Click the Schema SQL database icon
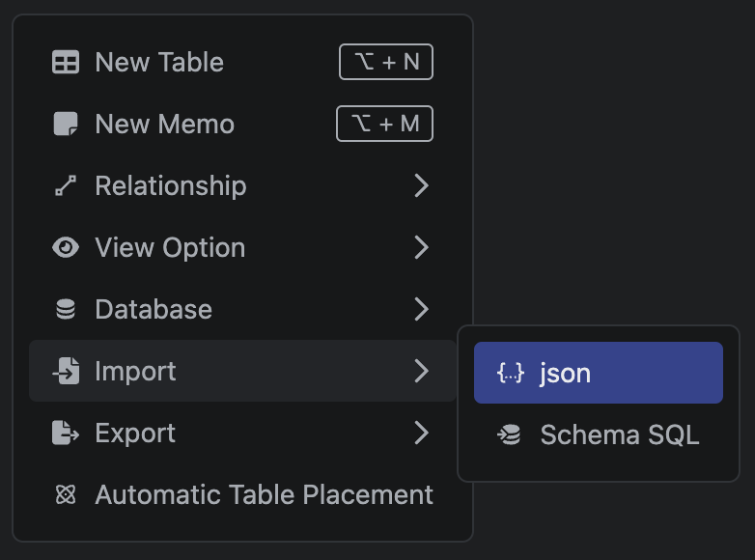This screenshot has width=755, height=560. point(510,434)
